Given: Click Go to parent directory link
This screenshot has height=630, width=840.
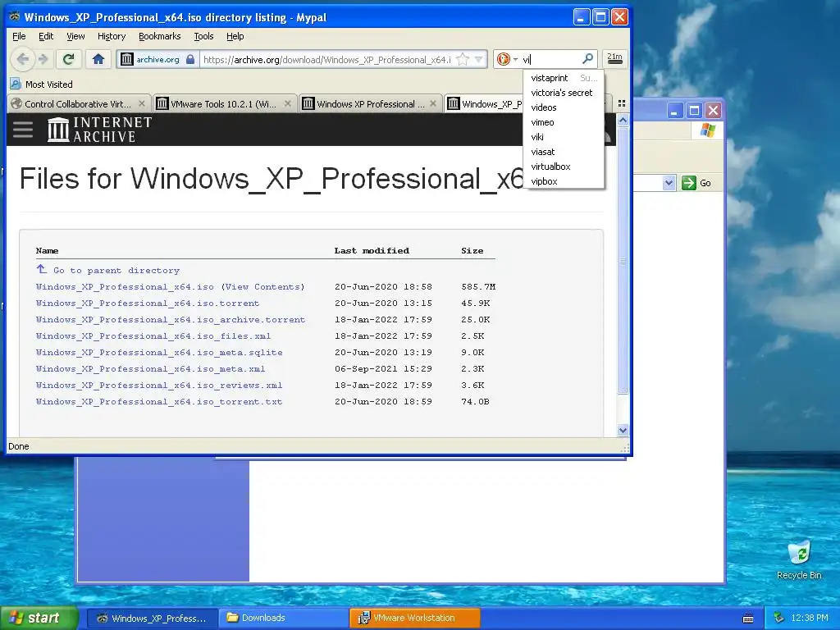Looking at the screenshot, I should point(107,270).
